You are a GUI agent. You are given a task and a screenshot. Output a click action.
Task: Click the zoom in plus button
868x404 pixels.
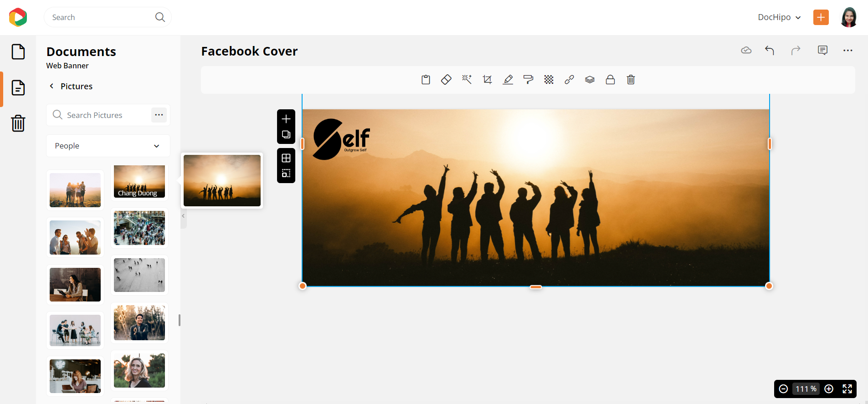click(829, 389)
